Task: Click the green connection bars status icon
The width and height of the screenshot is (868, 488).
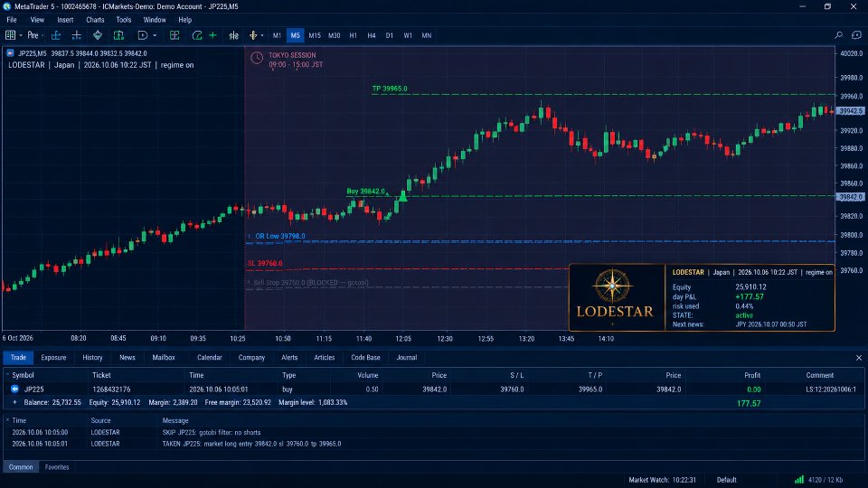Action: [x=798, y=480]
